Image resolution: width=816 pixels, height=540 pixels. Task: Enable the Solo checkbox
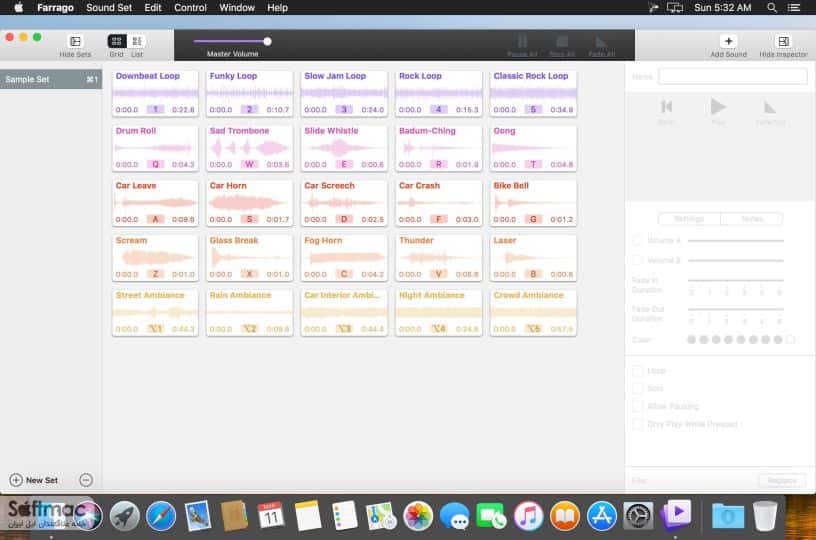point(638,389)
